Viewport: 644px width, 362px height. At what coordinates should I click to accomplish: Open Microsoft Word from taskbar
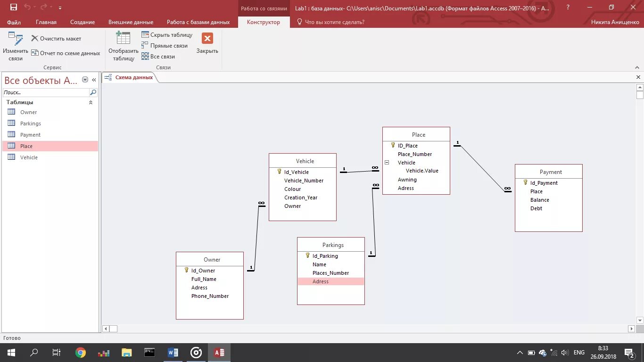pyautogui.click(x=173, y=353)
